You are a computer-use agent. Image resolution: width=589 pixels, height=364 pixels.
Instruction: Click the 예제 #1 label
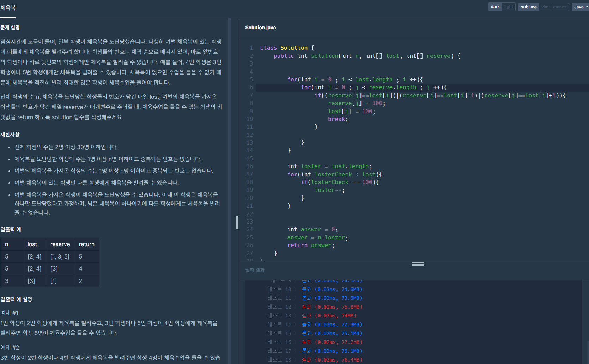(10, 313)
